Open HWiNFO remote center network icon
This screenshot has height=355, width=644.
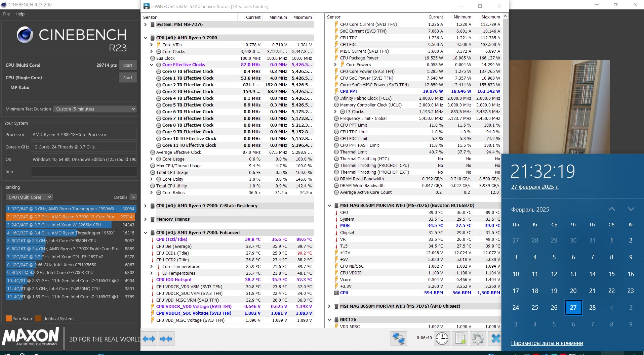[399, 339]
